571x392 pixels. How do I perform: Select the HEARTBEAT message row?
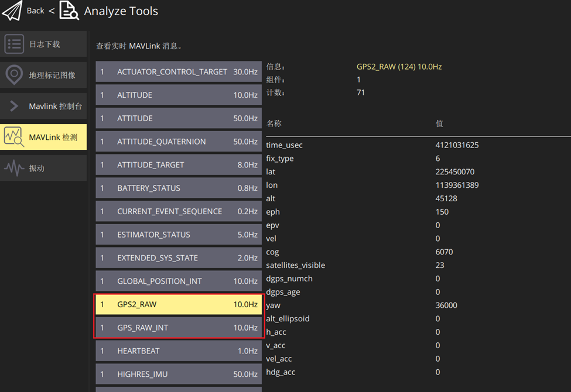(179, 351)
